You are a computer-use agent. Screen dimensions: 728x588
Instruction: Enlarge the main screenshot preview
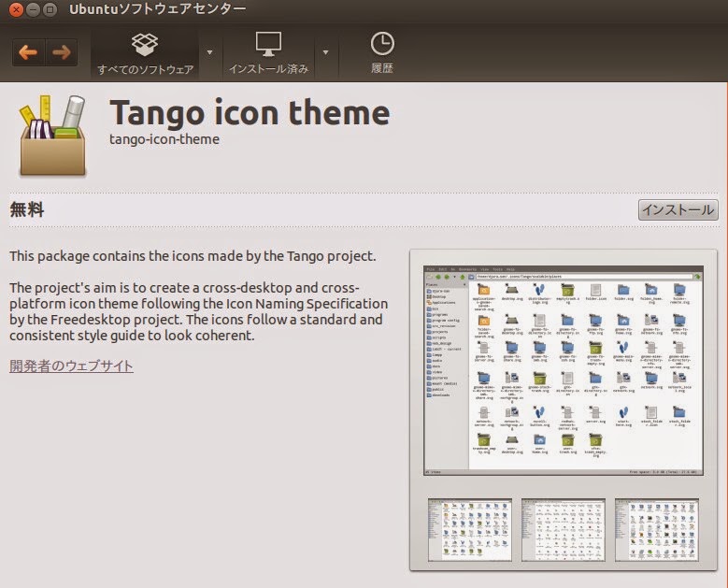click(564, 370)
